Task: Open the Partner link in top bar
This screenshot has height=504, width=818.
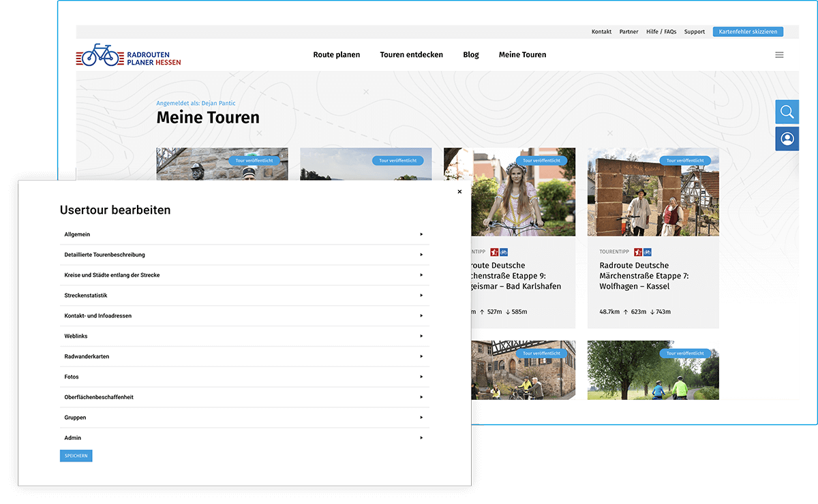Action: tap(628, 32)
